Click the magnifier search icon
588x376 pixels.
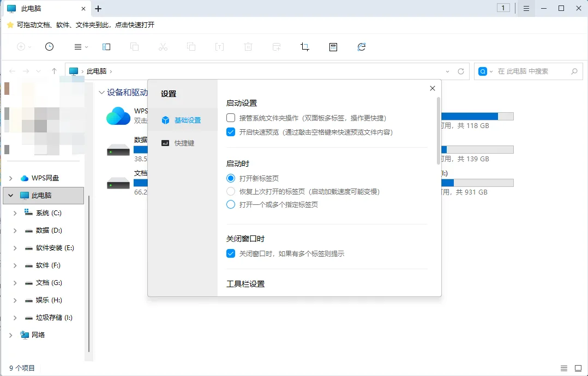574,71
